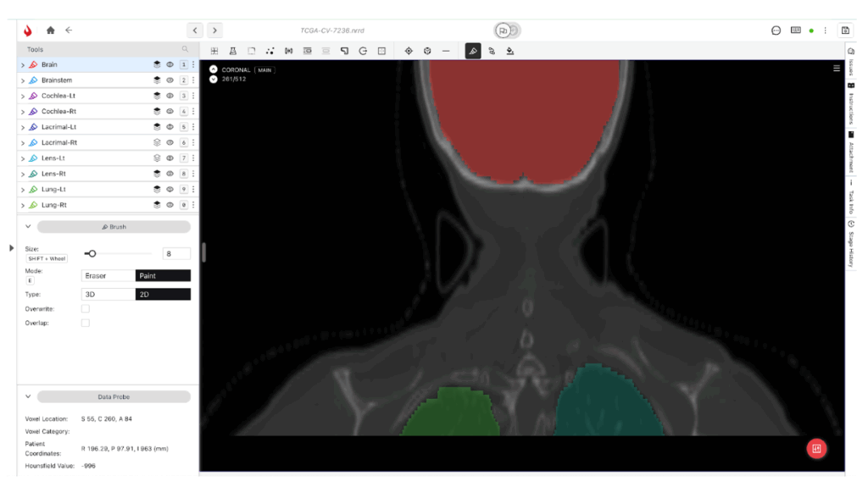
Task: Select the contour/lasso tool beside the brush
Action: coord(492,51)
